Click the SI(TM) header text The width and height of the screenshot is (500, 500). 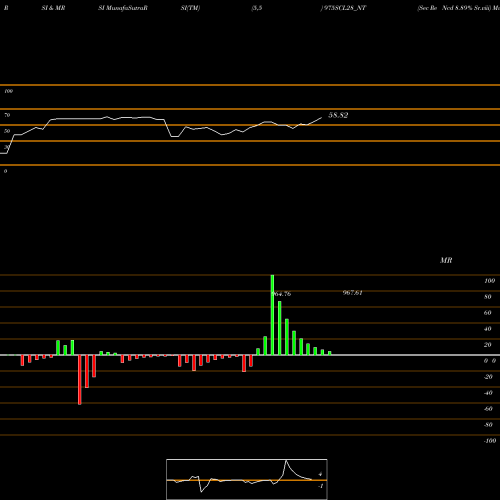tap(190, 8)
